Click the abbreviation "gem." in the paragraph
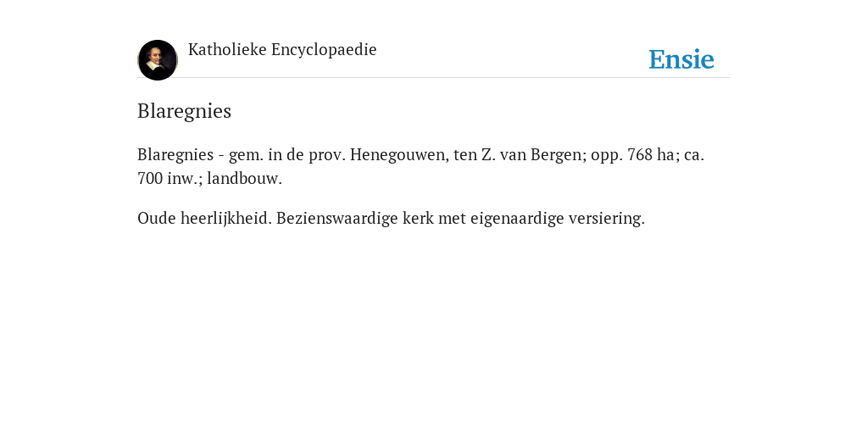The image size is (868, 434). point(246,154)
